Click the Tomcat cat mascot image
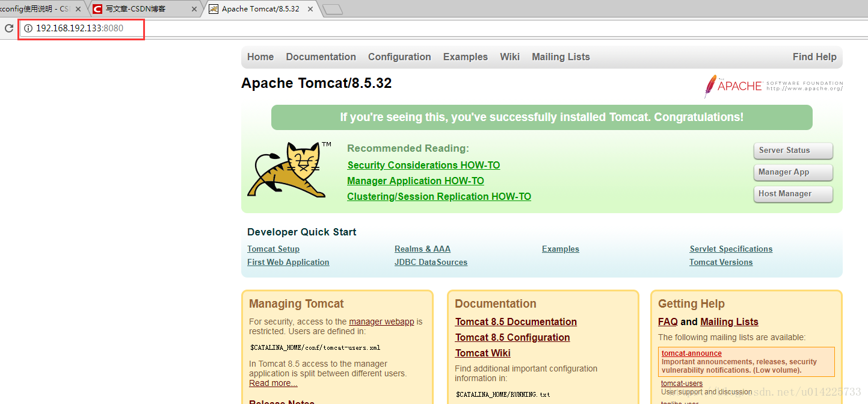The width and height of the screenshot is (868, 404). pos(289,170)
